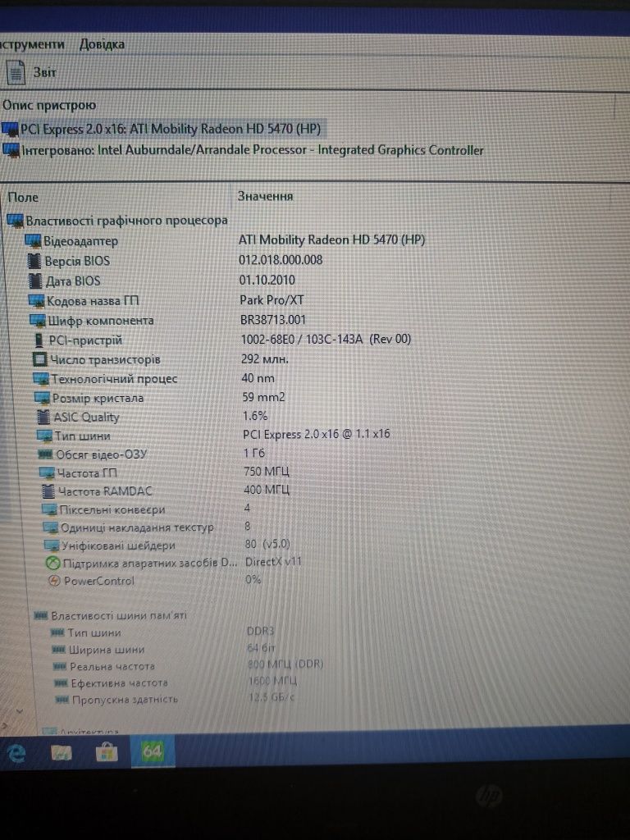This screenshot has width=630, height=840.
Task: Click the Уніфіковані шейдери icon
Action: [x=52, y=546]
